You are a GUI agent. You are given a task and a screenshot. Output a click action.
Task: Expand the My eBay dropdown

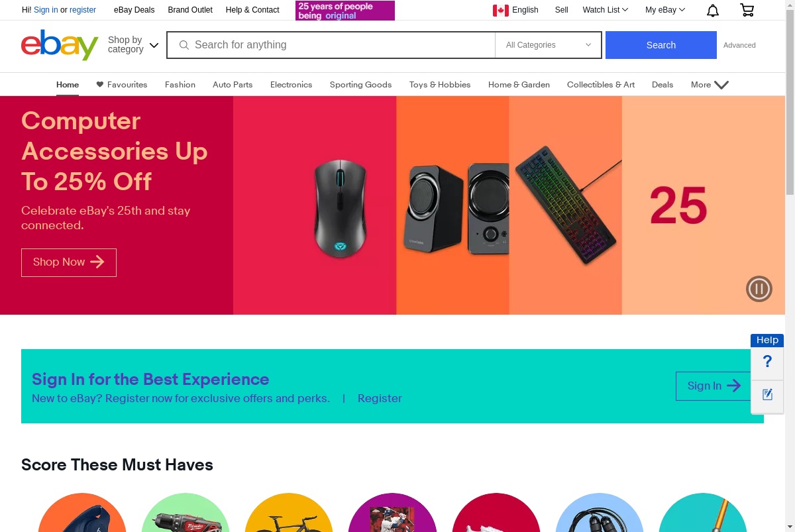click(x=665, y=10)
